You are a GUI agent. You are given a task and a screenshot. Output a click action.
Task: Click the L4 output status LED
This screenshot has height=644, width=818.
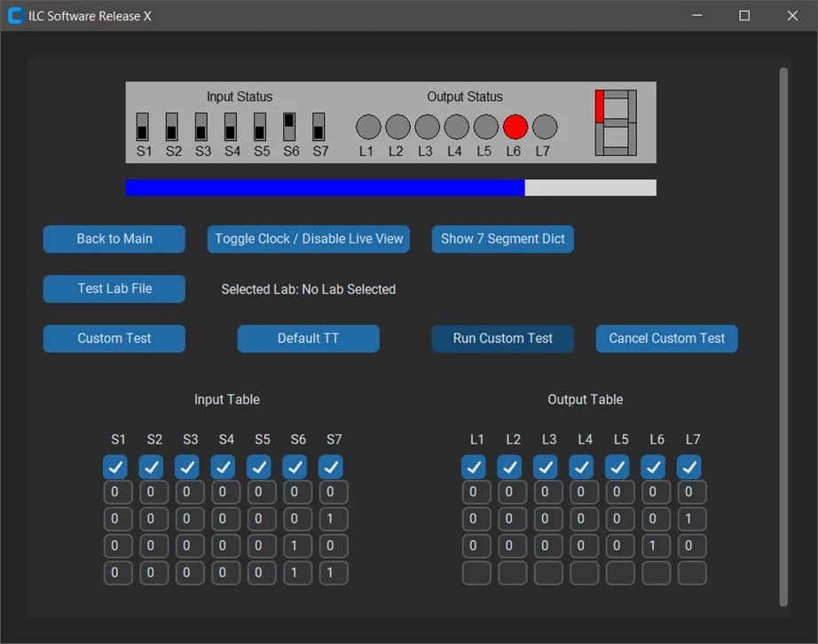click(456, 127)
